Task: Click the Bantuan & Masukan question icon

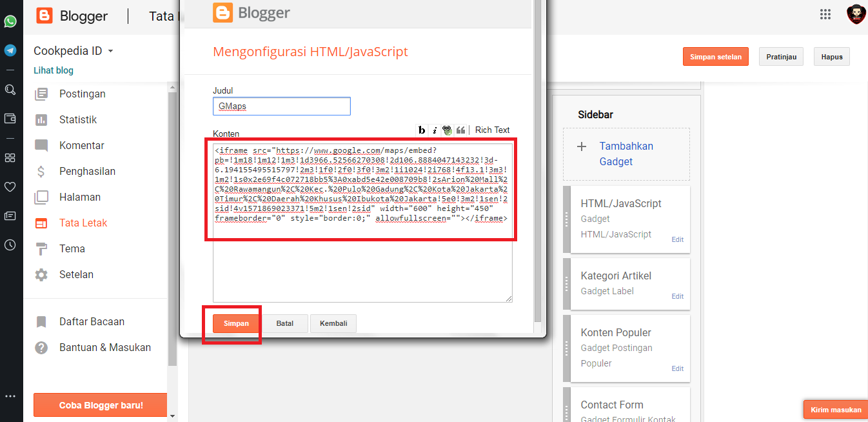Action: click(41, 348)
